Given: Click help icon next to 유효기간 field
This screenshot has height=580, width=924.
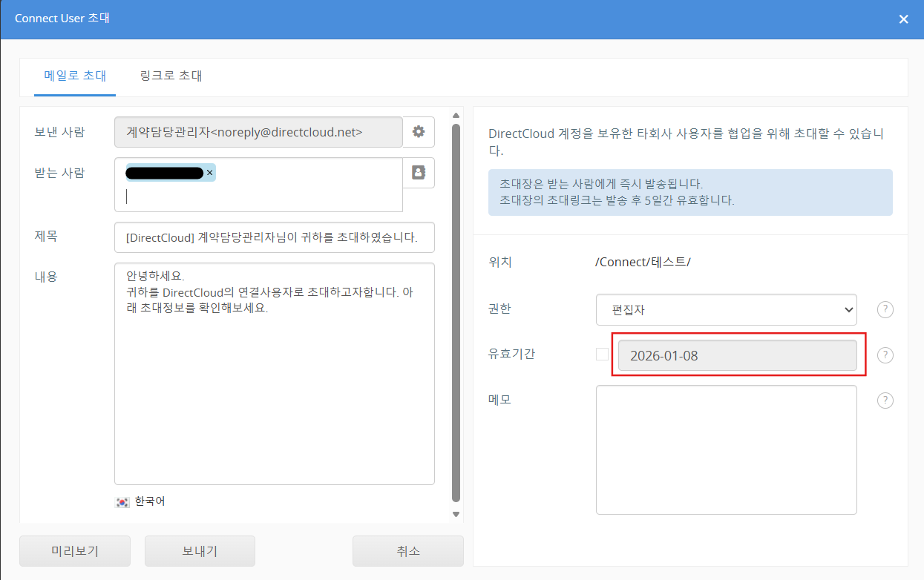Looking at the screenshot, I should click(x=885, y=355).
